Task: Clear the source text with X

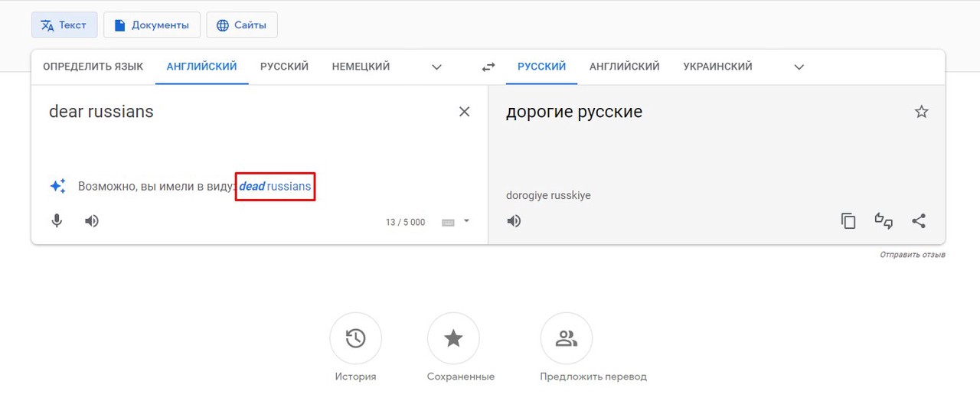Action: [464, 112]
